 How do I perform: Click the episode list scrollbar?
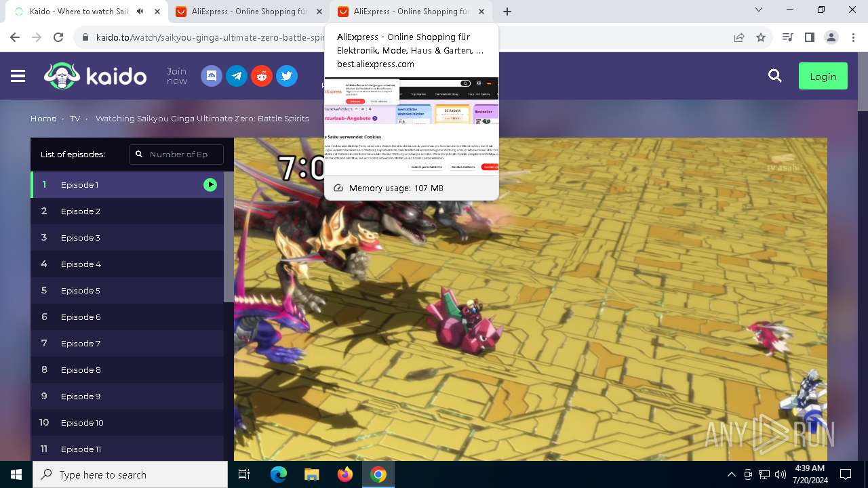point(229,237)
